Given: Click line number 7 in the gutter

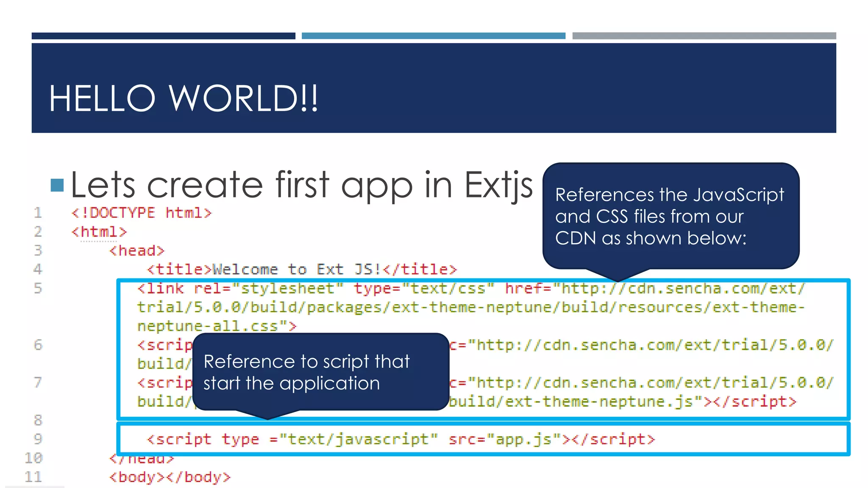Looking at the screenshot, I should click(x=38, y=383).
